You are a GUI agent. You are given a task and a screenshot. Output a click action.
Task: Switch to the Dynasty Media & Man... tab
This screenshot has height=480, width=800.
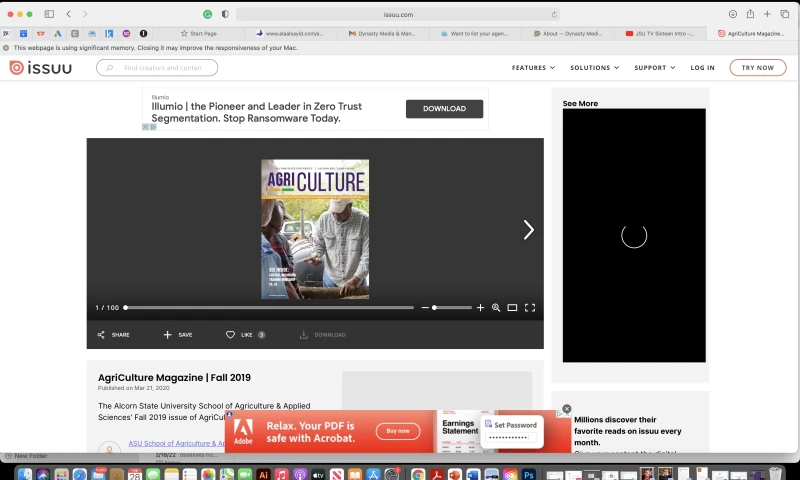tap(385, 33)
